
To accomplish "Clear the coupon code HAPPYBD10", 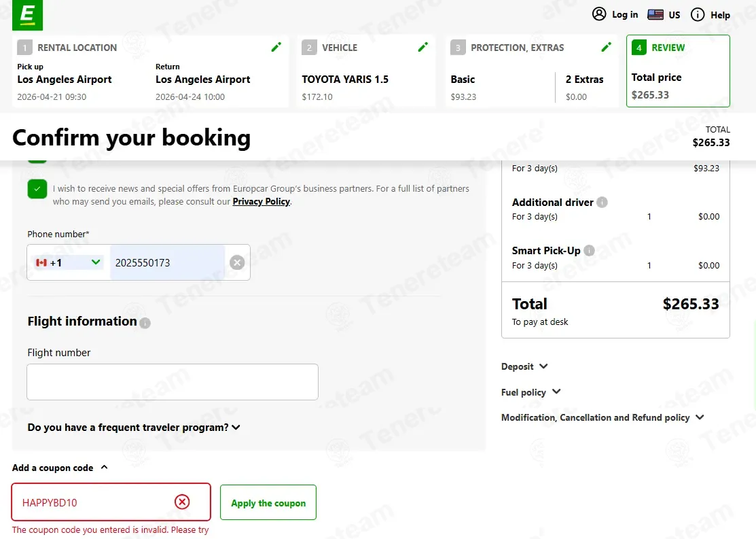I will click(x=182, y=502).
